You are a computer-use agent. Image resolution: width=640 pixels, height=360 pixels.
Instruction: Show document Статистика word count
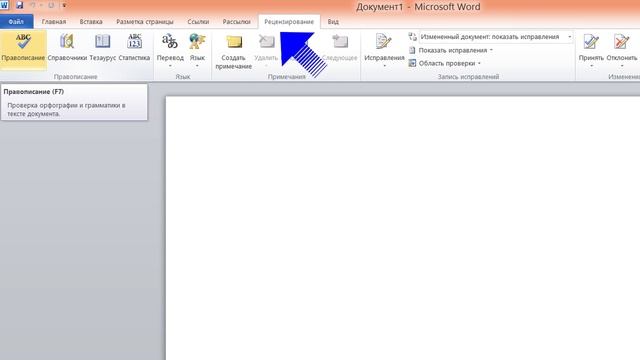134,48
